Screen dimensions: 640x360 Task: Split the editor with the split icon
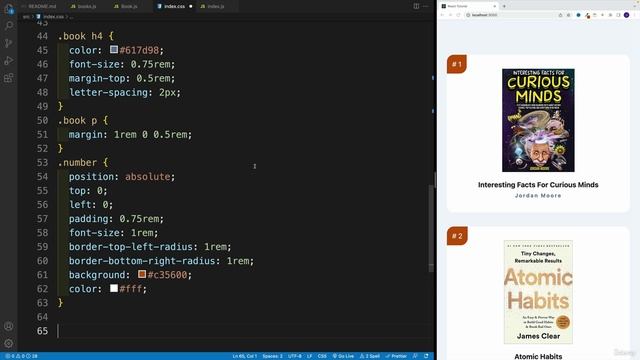tap(416, 6)
